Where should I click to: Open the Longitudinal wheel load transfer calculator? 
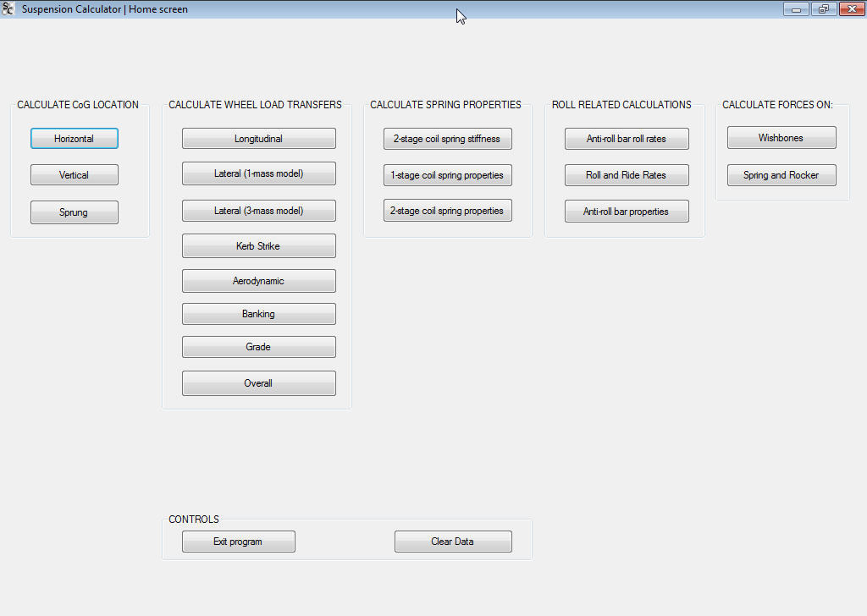click(258, 138)
